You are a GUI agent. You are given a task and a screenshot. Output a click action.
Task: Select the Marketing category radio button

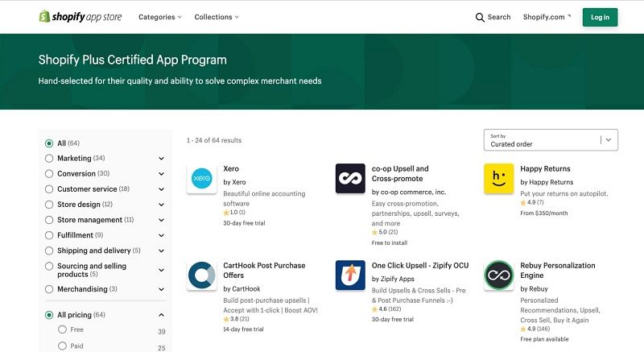(49, 159)
